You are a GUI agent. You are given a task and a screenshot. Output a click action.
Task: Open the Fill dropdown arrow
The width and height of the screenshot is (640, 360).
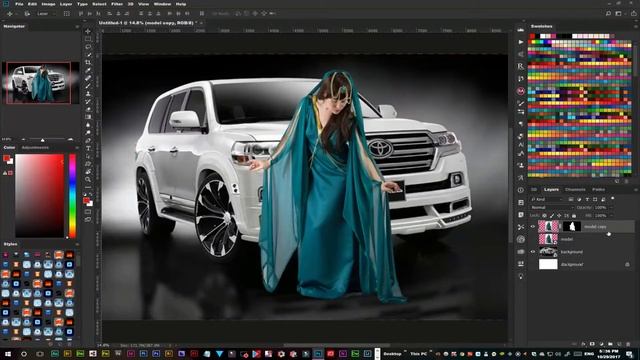coord(611,216)
